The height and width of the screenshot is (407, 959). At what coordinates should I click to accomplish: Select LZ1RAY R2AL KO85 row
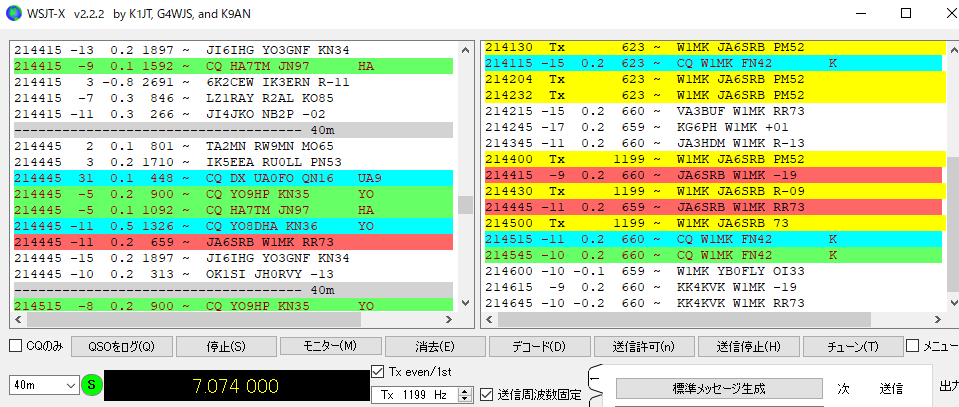(x=233, y=98)
